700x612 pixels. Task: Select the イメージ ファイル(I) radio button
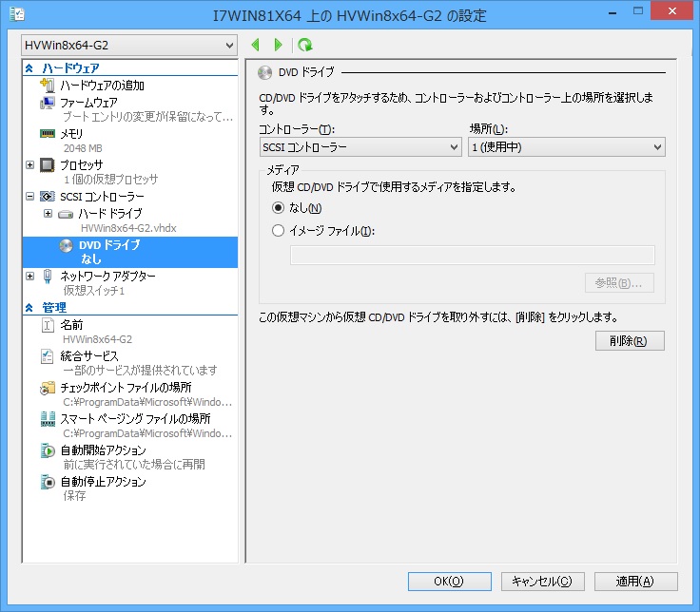[x=278, y=231]
